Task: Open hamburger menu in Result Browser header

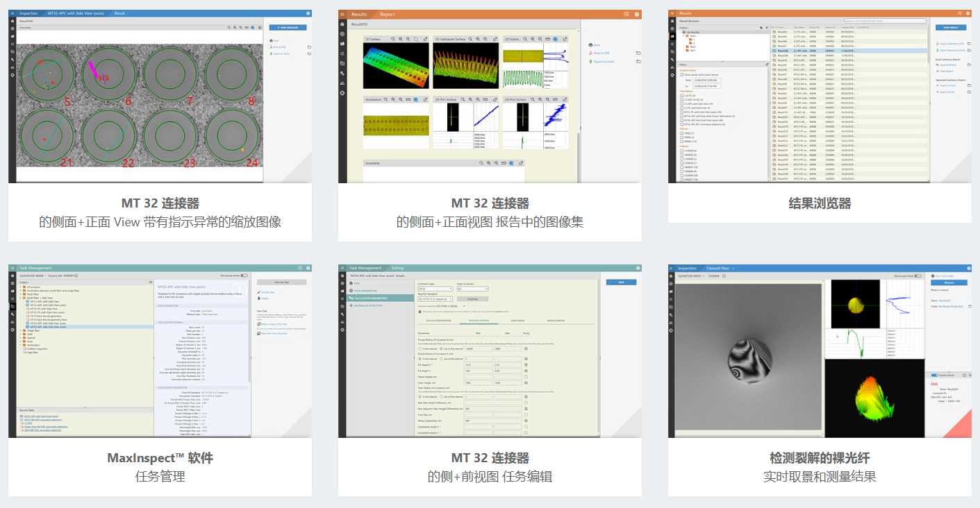Action: point(965,13)
